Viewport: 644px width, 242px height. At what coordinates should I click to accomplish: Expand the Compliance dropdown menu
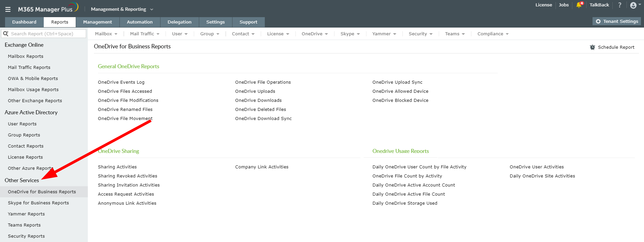(x=493, y=34)
